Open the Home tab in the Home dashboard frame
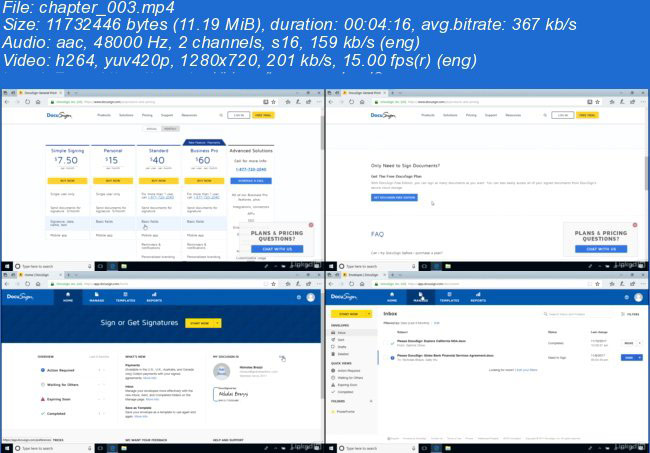This screenshot has width=650, height=453. [68, 297]
